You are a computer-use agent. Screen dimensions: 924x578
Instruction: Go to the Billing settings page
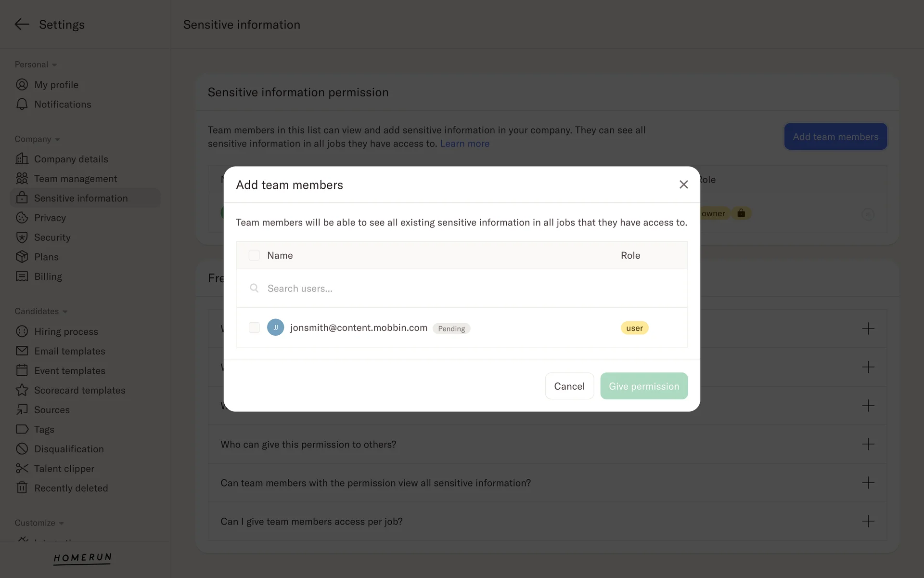pos(48,276)
